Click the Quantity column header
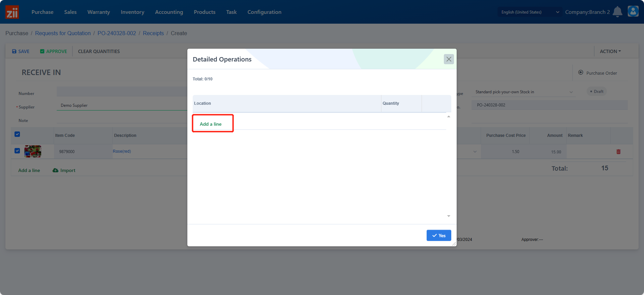Image resolution: width=644 pixels, height=295 pixels. tap(401, 103)
